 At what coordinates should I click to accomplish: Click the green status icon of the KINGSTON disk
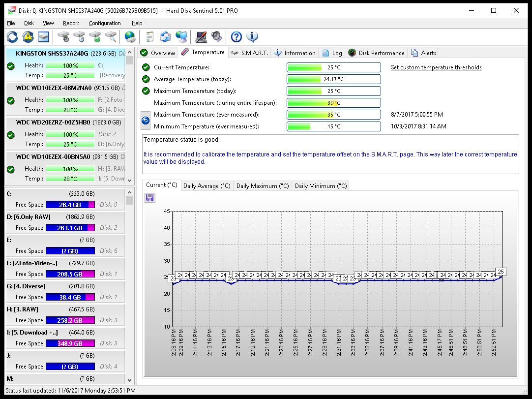coord(11,66)
